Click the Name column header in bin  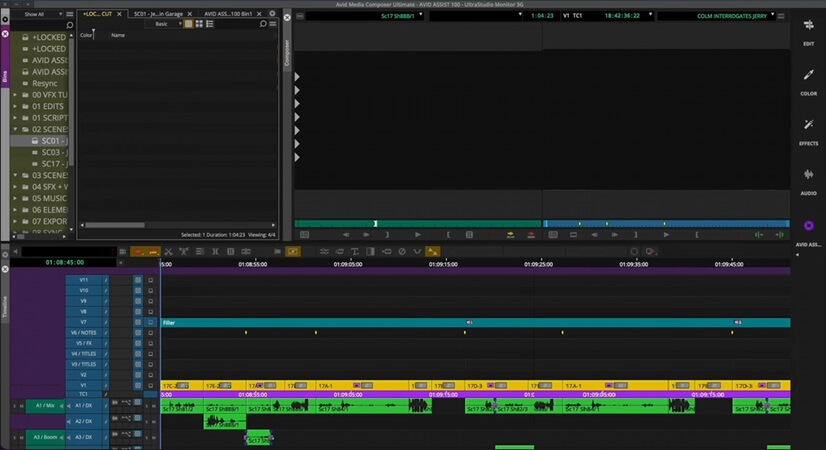click(x=118, y=35)
